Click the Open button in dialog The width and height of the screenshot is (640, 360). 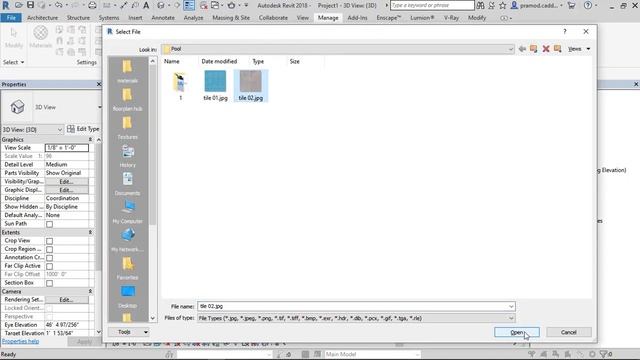point(517,332)
